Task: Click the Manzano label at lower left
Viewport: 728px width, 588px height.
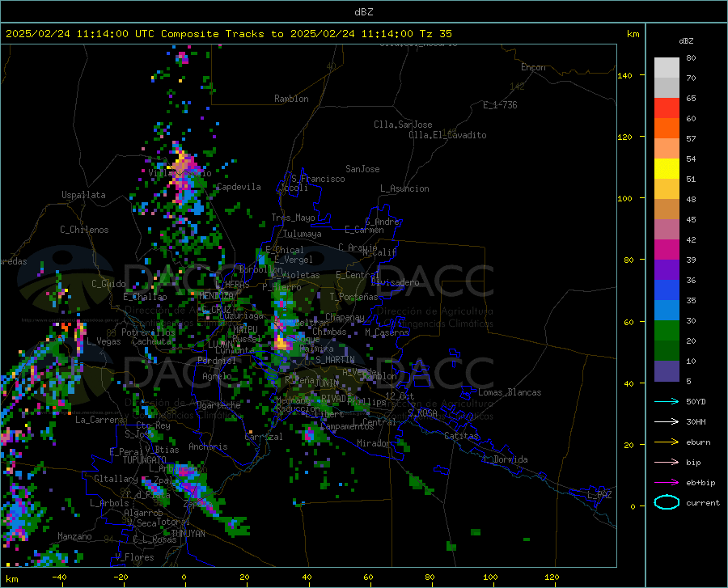Action: 74,536
